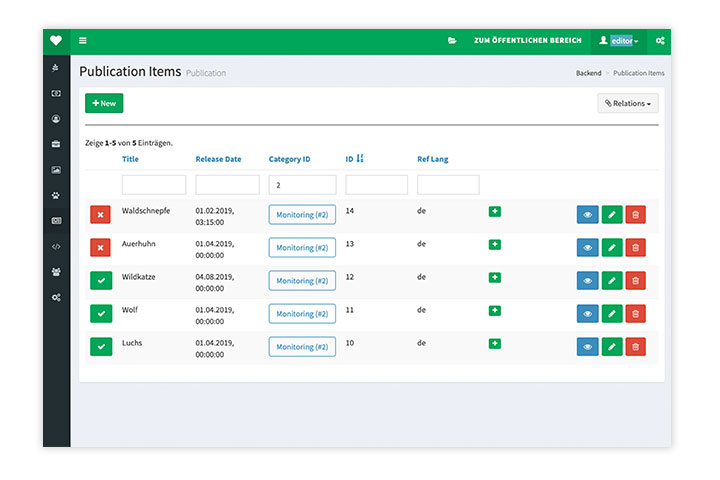This screenshot has width=720, height=480.
Task: Open Monitoring (#2) in Wildkatze row
Action: point(302,281)
